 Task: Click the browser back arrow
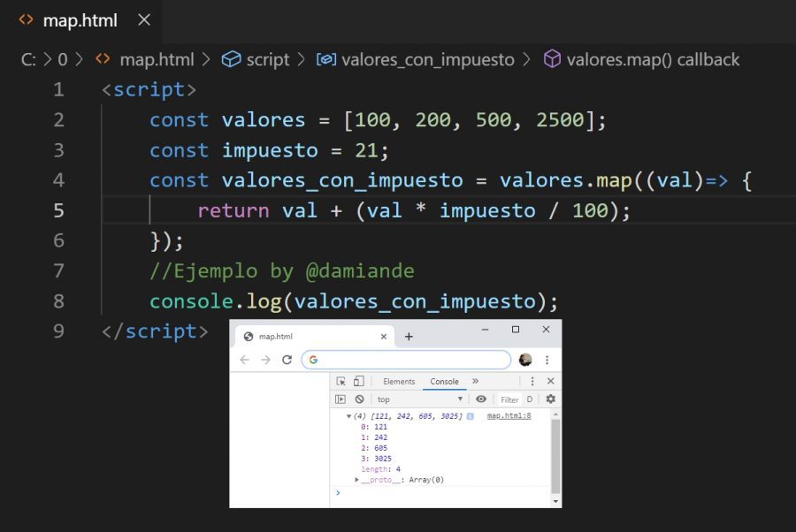[243, 360]
